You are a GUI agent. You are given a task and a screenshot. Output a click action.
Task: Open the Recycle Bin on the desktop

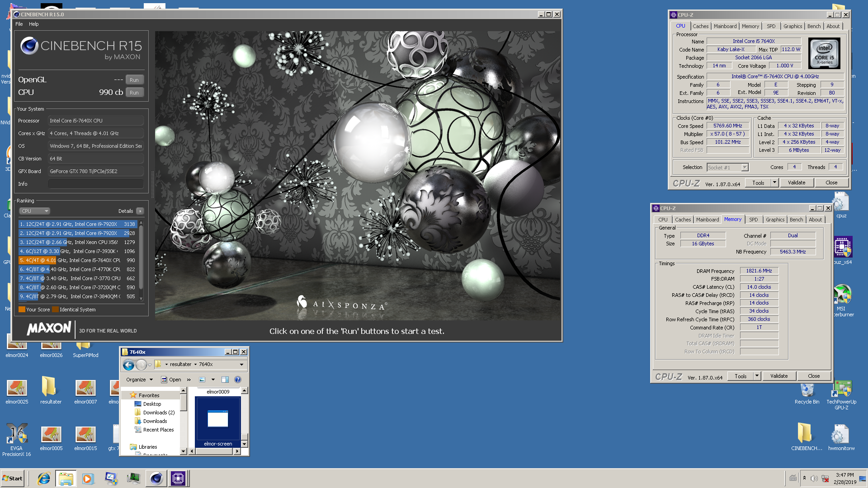(x=807, y=393)
